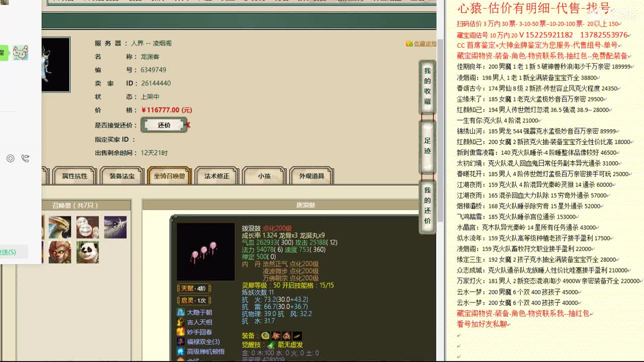This screenshot has height=362, width=644.
Task: Open the 法术修正 tab
Action: [x=217, y=176]
